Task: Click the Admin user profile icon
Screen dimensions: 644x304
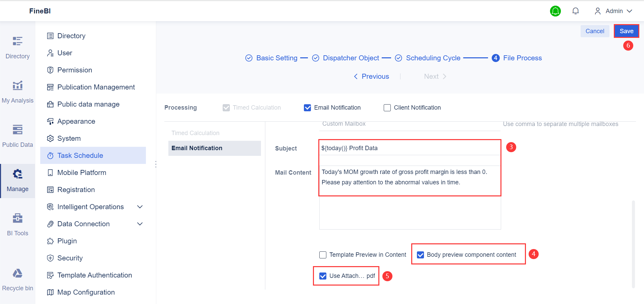Action: [x=597, y=11]
